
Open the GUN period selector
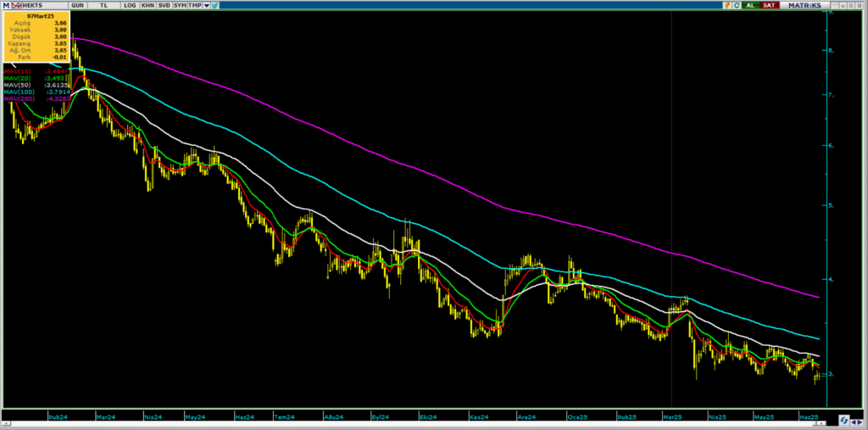[x=77, y=6]
